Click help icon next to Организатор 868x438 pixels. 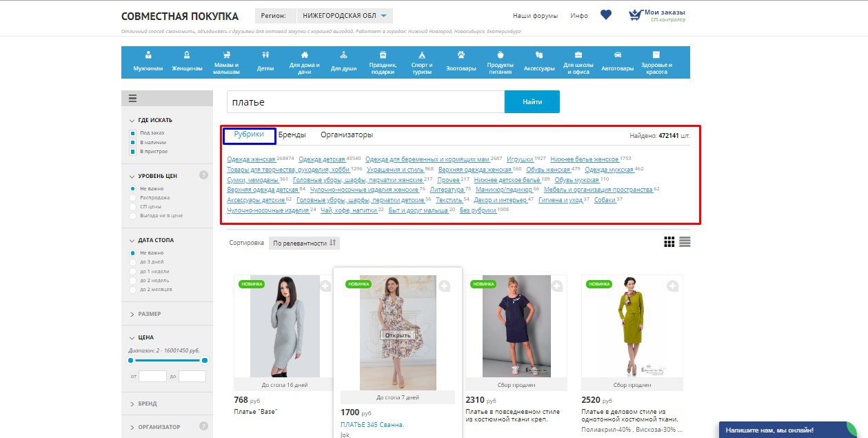click(203, 426)
